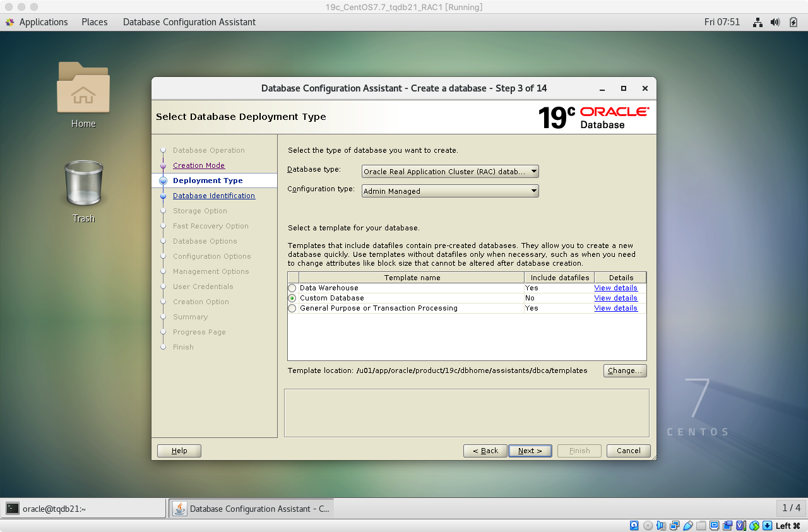Click the empty message text area

coord(466,413)
